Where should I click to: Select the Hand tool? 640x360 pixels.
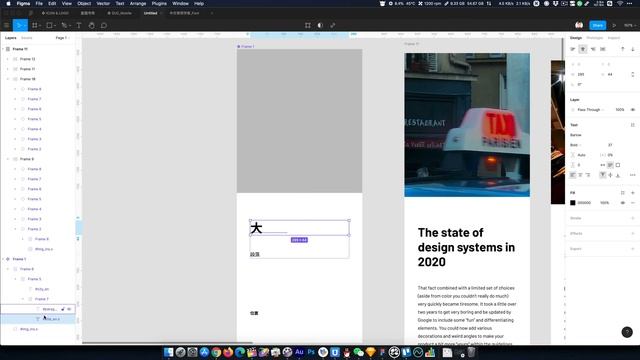click(x=91, y=25)
